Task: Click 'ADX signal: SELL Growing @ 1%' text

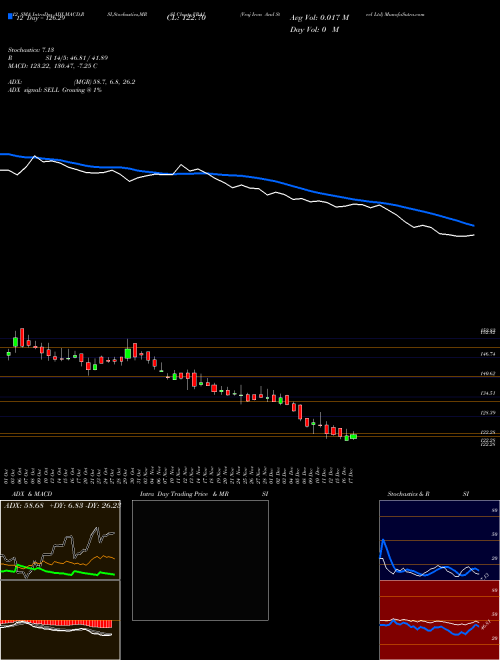Action: tap(55, 90)
